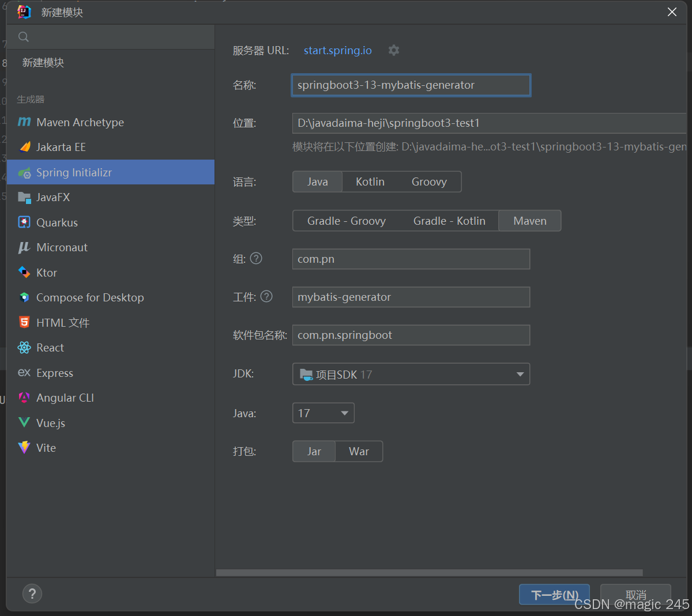Image resolution: width=692 pixels, height=616 pixels.
Task: Select Vue.js generator entry
Action: click(111, 423)
